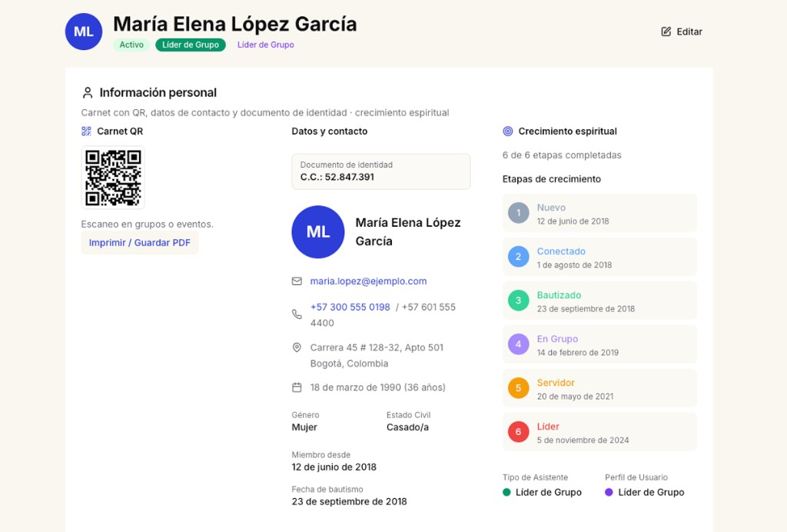Click Escaneo en grupos o eventos text
This screenshot has width=787, height=532.
147,224
